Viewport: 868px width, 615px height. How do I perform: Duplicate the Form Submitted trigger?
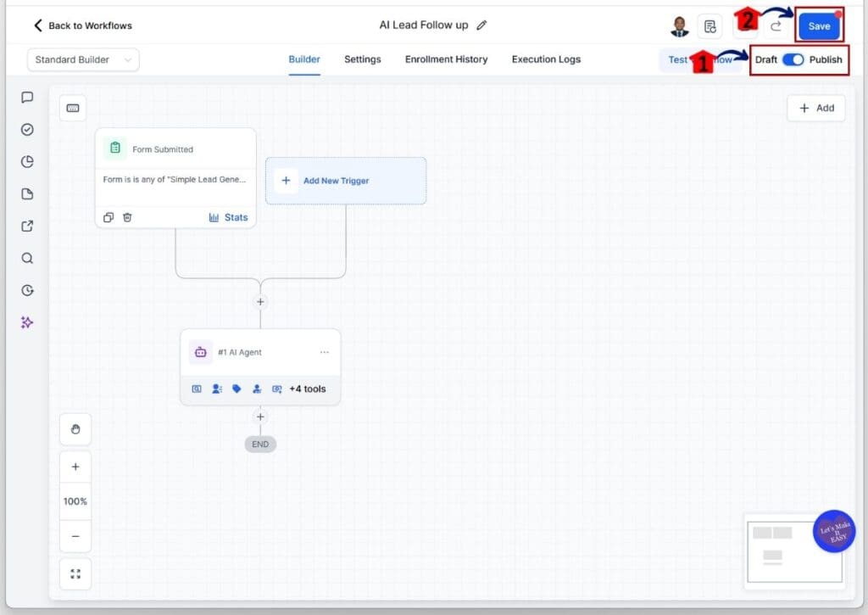(108, 217)
